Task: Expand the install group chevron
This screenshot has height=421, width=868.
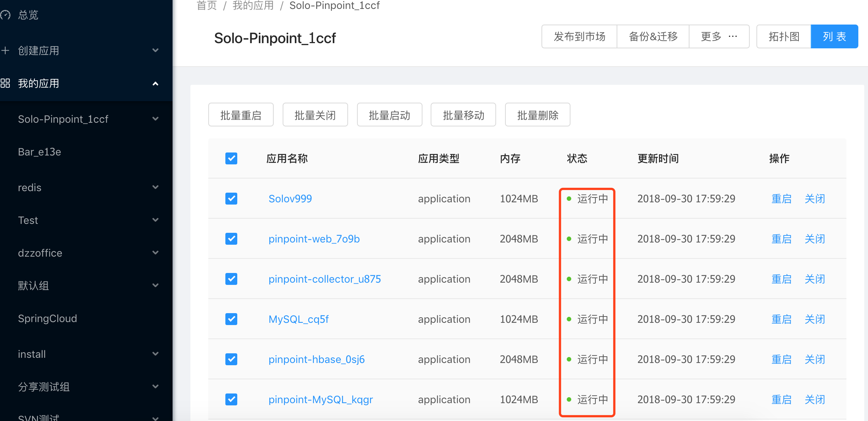Action: (155, 354)
